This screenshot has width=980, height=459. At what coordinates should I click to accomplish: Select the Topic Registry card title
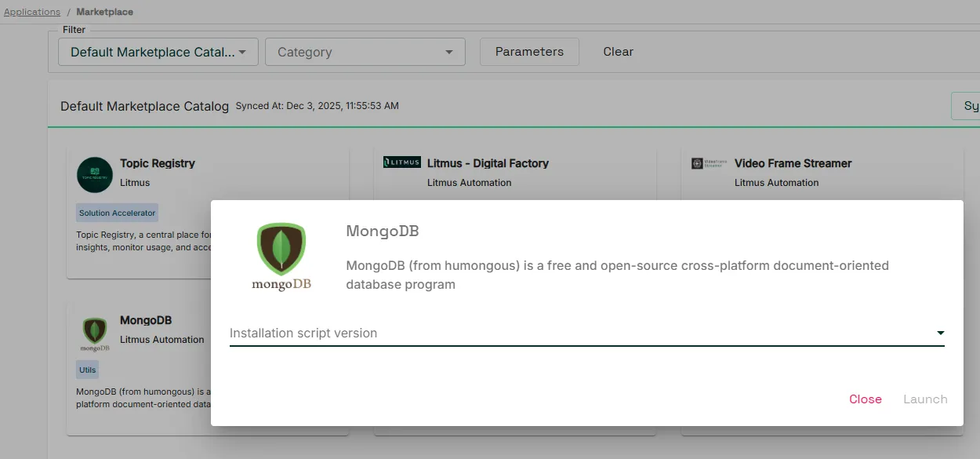pyautogui.click(x=158, y=163)
